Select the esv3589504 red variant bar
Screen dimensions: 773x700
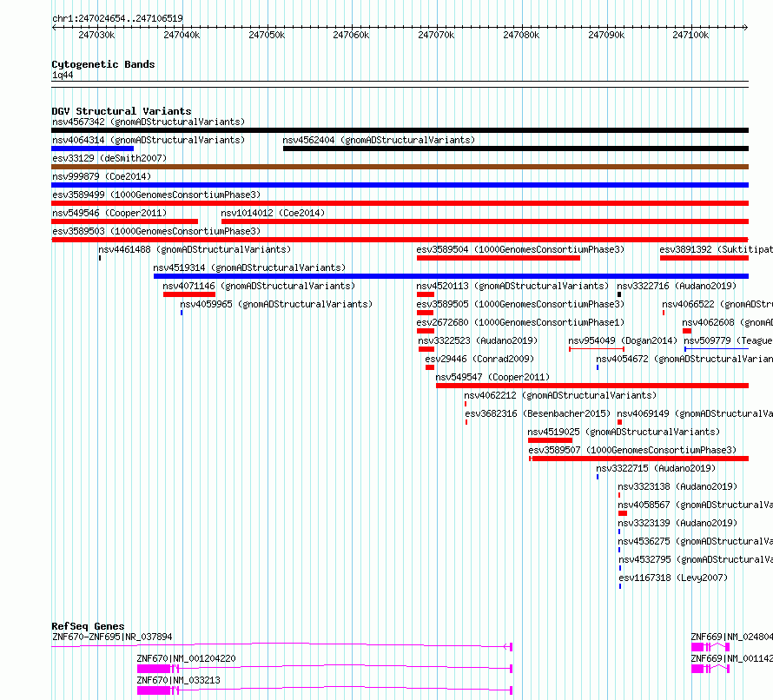pos(499,258)
